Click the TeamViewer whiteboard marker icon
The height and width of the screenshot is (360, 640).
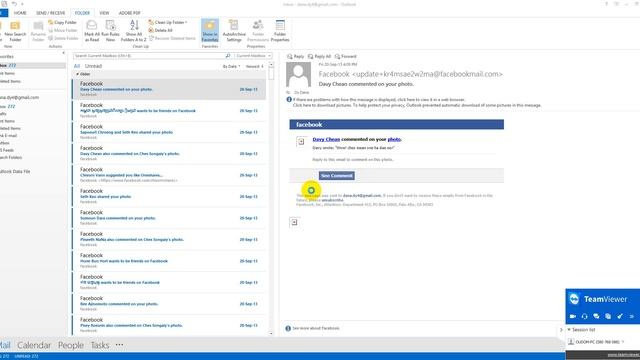[x=620, y=316]
